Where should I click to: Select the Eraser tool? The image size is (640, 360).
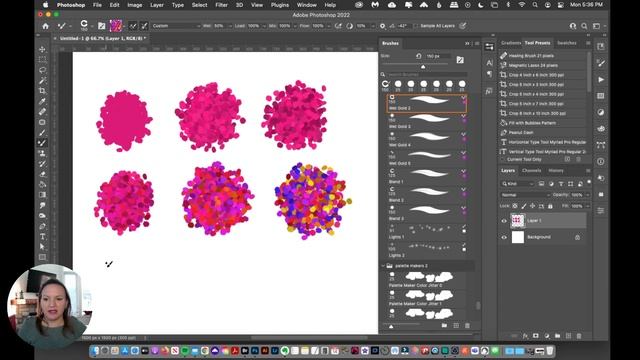point(42,174)
